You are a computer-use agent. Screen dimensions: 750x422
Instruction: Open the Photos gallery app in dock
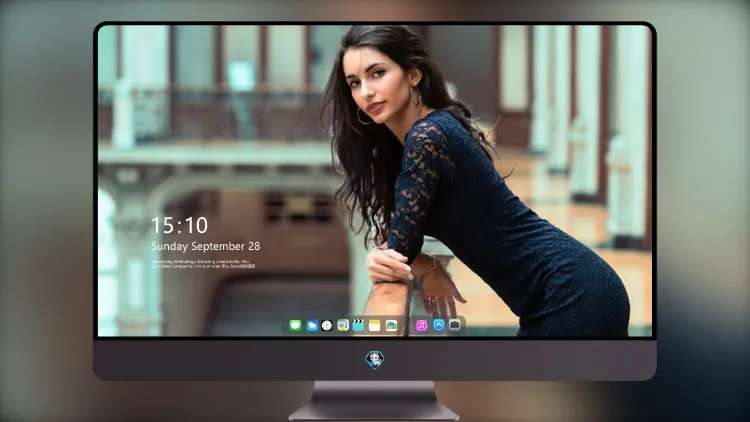coord(391,325)
